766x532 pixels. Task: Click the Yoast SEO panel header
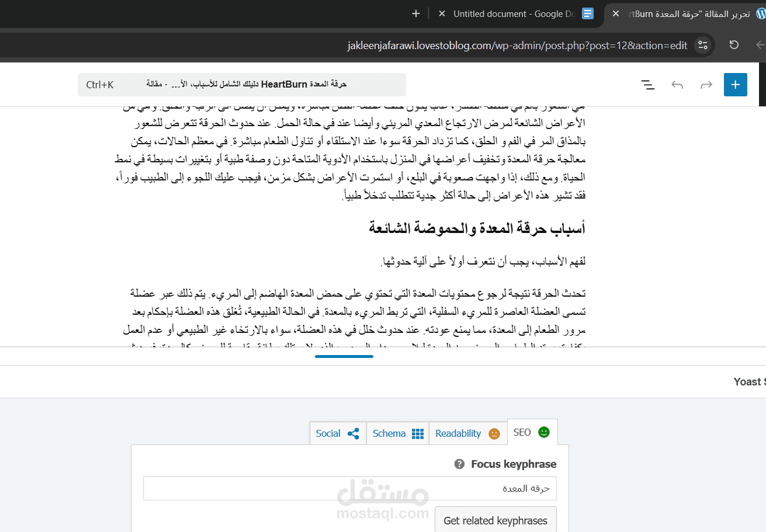click(x=383, y=382)
